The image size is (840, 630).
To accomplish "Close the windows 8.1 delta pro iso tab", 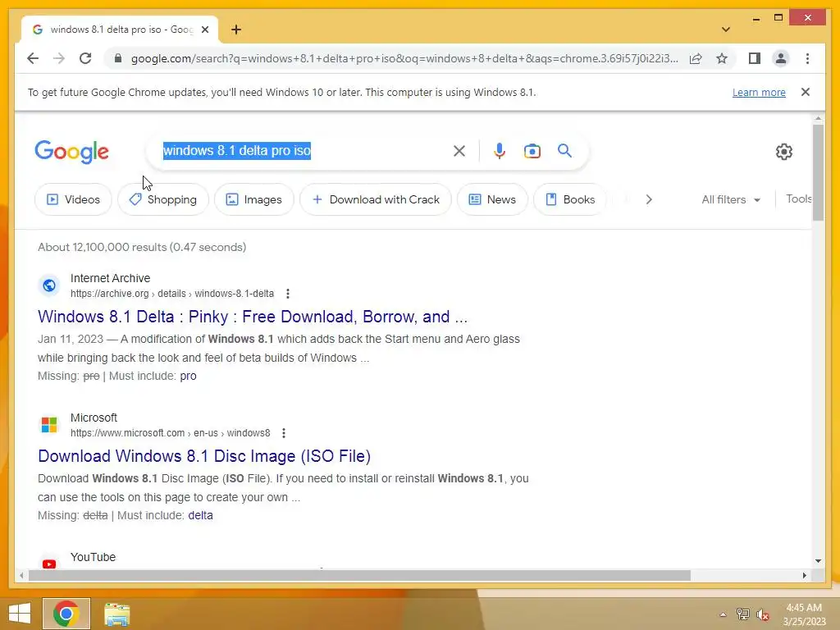I will [x=204, y=30].
